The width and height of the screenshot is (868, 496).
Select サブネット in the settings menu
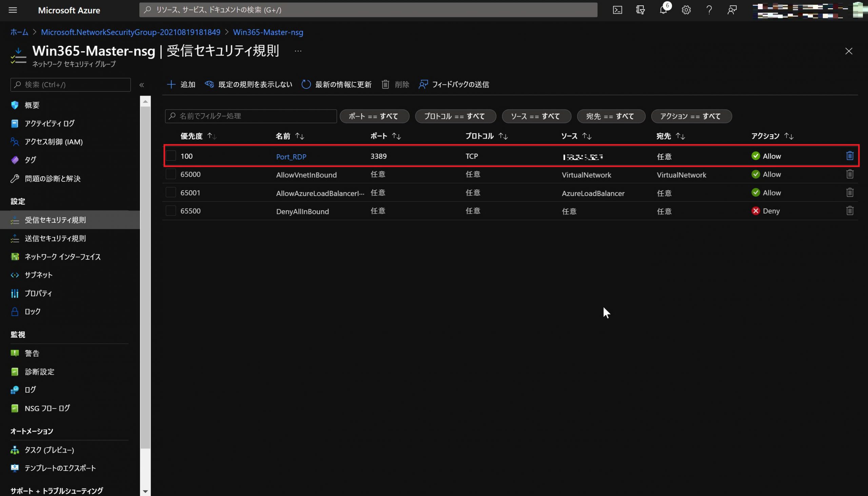pyautogui.click(x=39, y=275)
